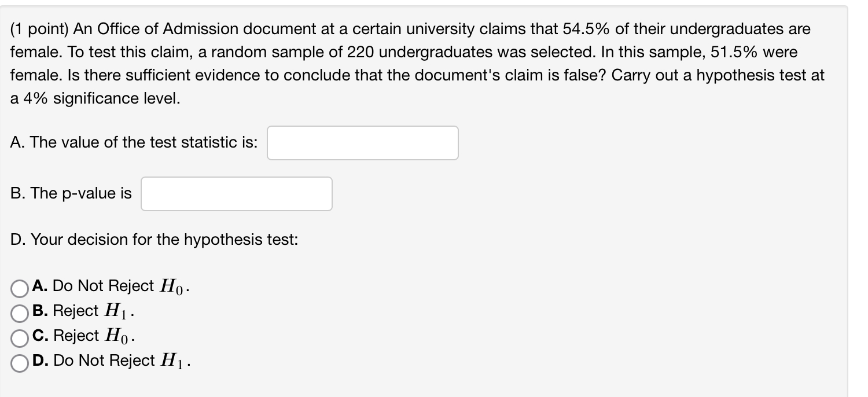
Task: Activate the answer field for part B
Action: (x=236, y=193)
